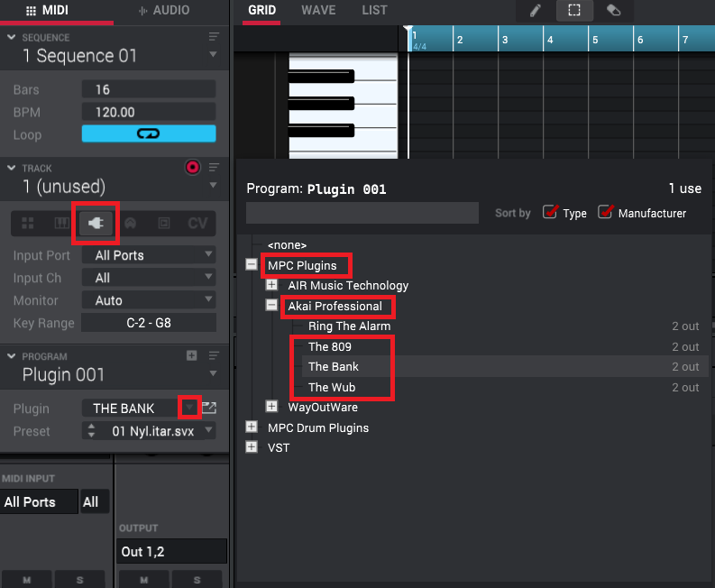Choose the drum program type icon
Image resolution: width=715 pixels, height=588 pixels.
[28, 223]
